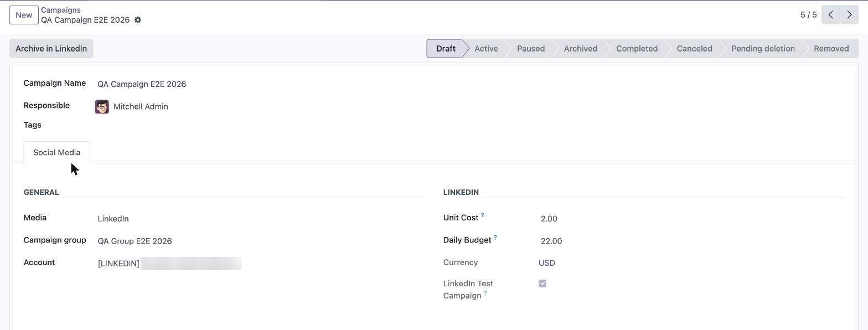Go to the previous campaign record
Screen dimensions: 868x330
click(830, 15)
